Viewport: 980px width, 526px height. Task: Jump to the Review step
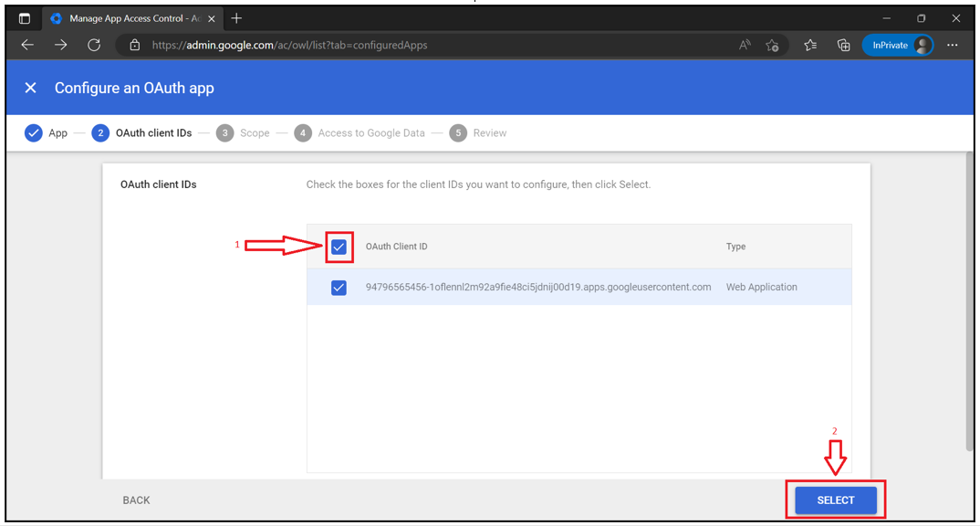[x=478, y=133]
